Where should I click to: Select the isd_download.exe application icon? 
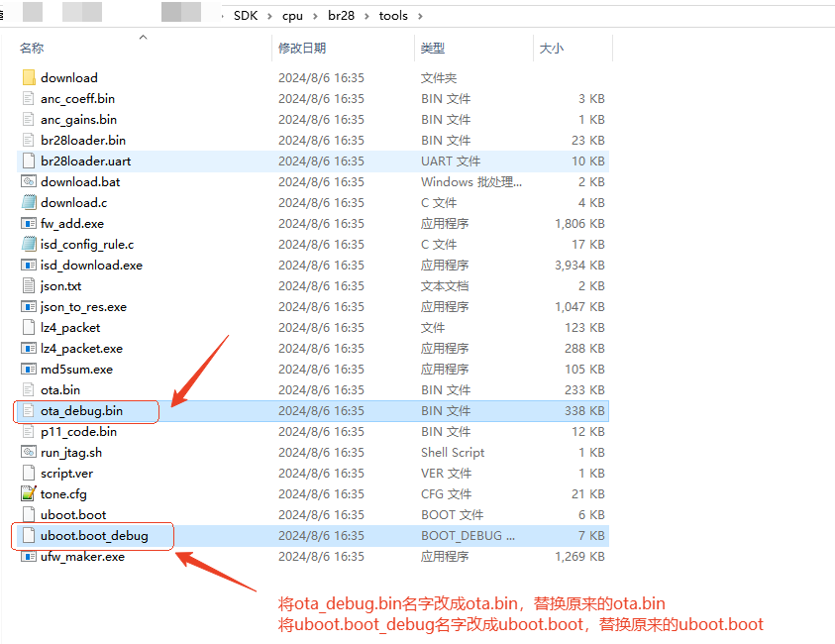tap(29, 265)
